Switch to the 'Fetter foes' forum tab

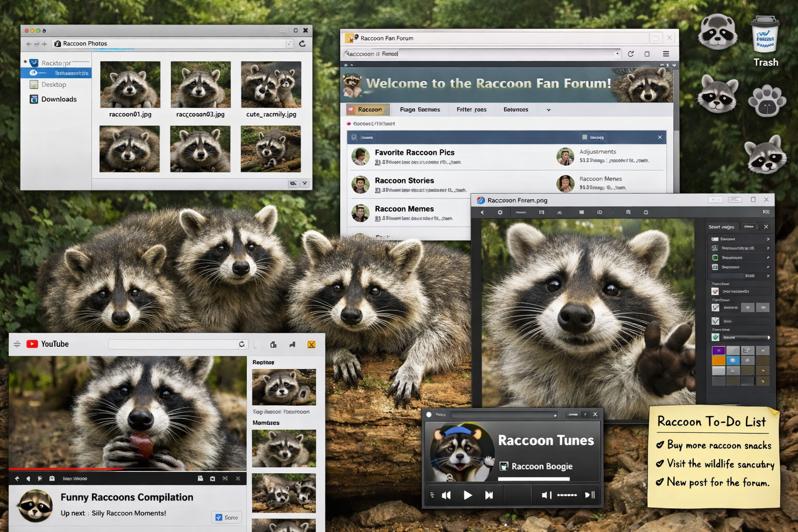coord(472,110)
